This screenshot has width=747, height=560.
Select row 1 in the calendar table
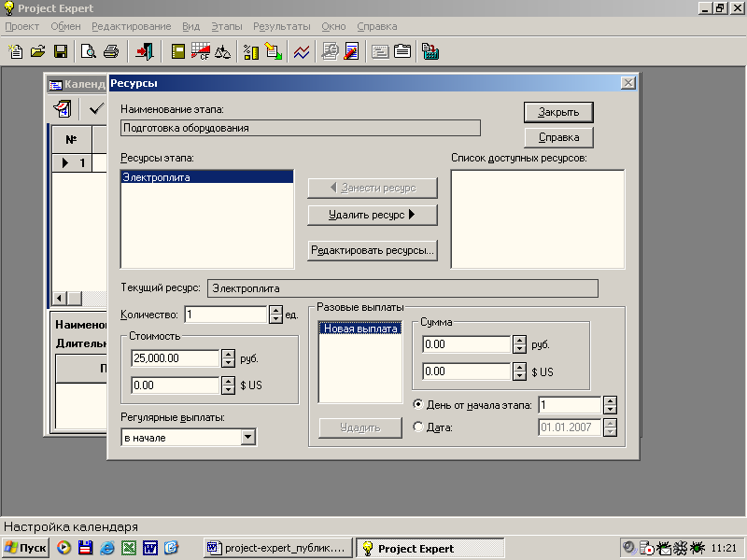72,162
